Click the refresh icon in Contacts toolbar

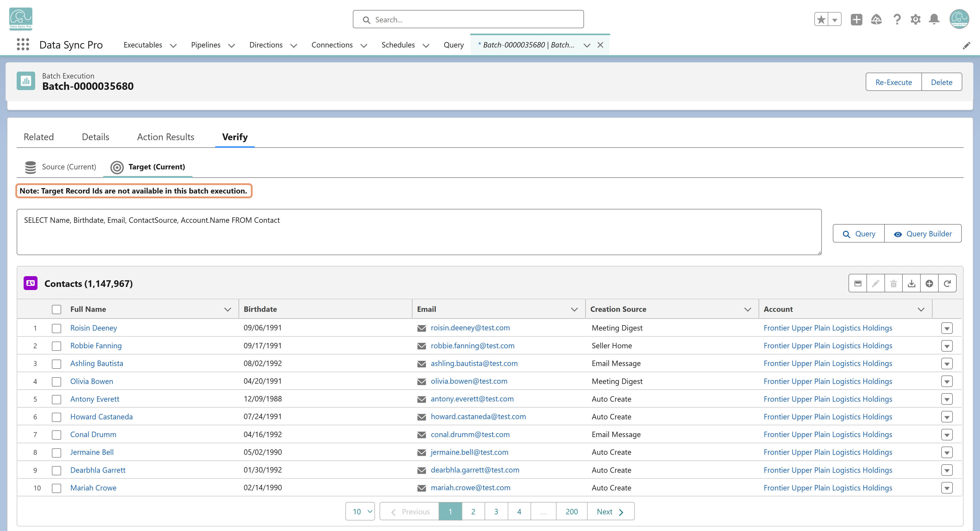click(947, 284)
